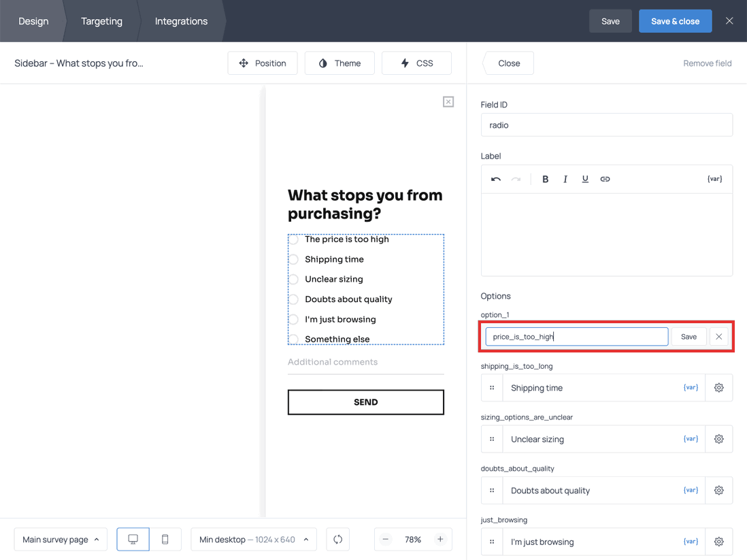Click the Field ID input field
This screenshot has width=747, height=560.
pyautogui.click(x=606, y=125)
